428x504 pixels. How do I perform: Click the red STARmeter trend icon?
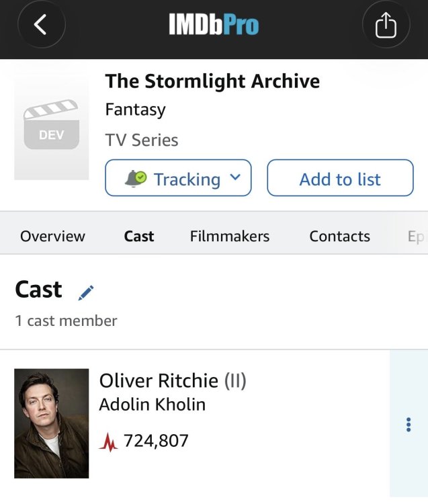point(108,442)
